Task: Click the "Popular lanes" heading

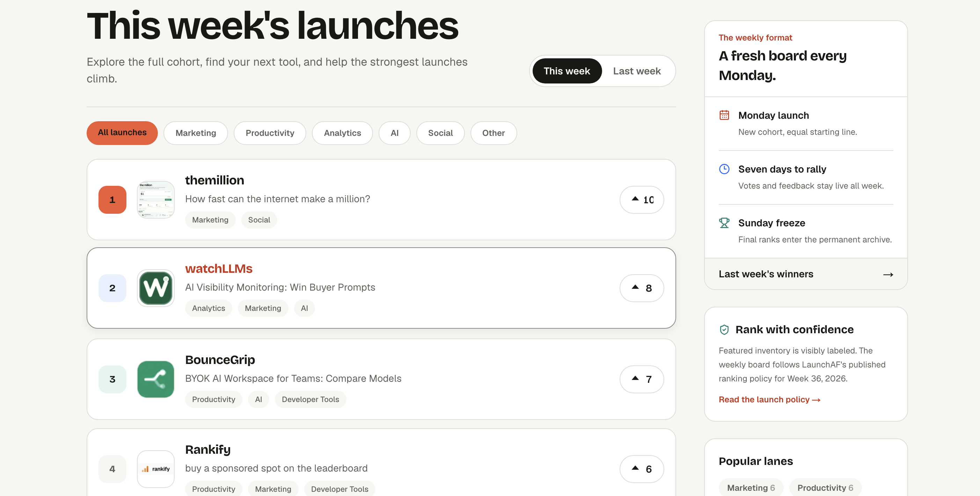Action: click(x=755, y=461)
